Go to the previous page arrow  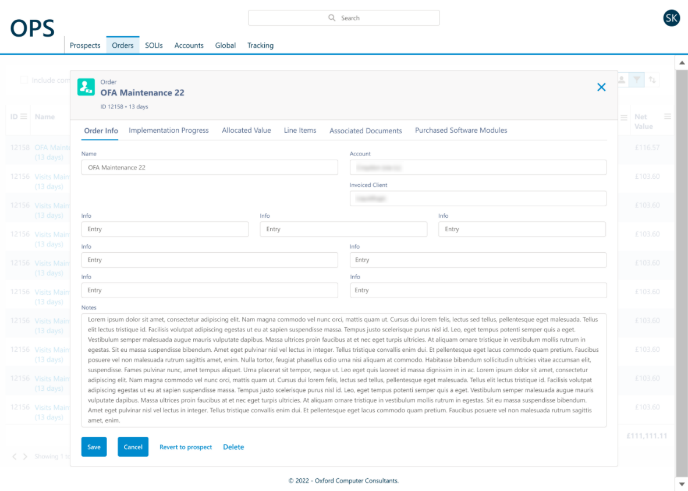(x=14, y=456)
